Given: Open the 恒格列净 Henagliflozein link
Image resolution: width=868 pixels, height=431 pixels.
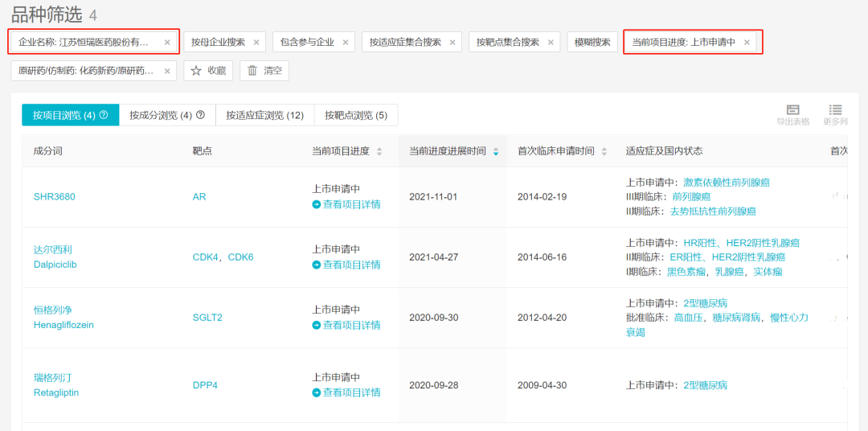Looking at the screenshot, I should tap(63, 318).
